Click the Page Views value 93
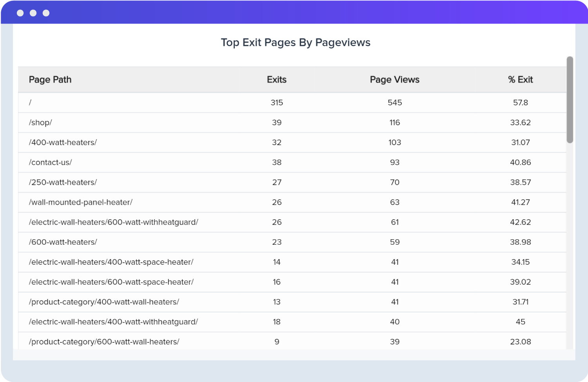This screenshot has height=382, width=588. click(395, 162)
